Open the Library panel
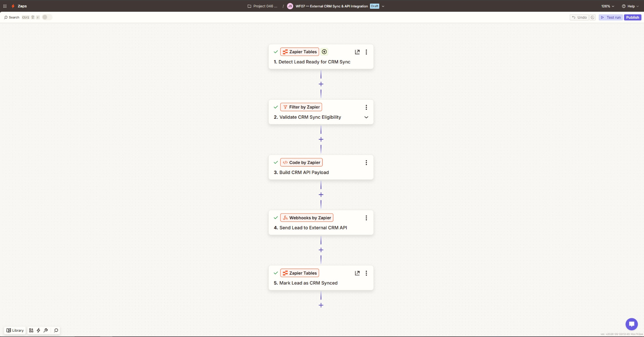Screen dimensions: 644x337 (x=15, y=330)
